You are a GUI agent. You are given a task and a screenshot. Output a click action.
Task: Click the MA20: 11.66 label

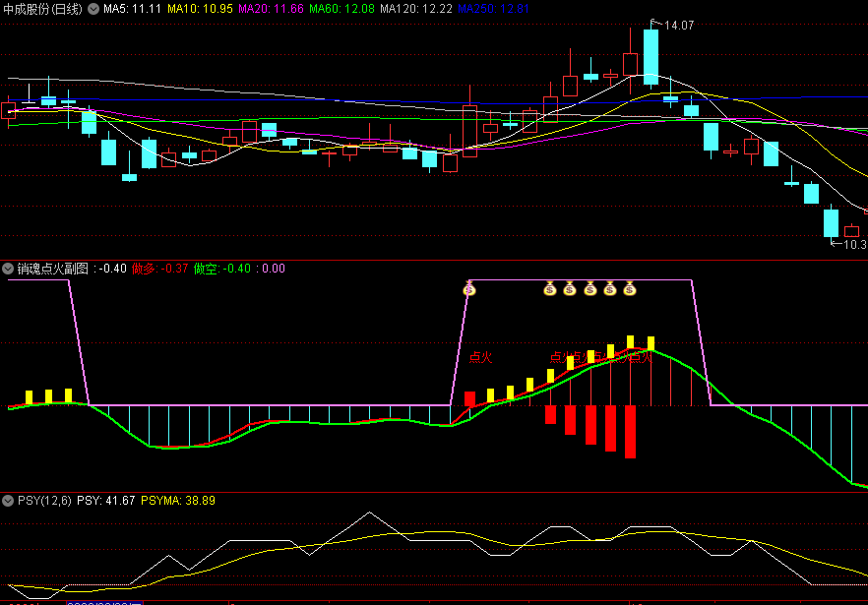[271, 9]
